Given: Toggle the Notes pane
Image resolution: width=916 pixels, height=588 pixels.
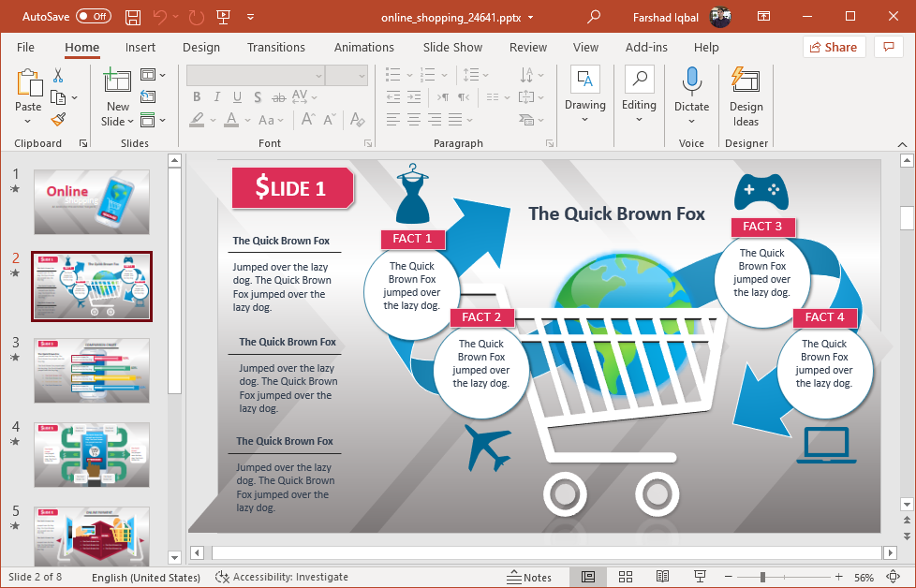Looking at the screenshot, I should click(529, 577).
